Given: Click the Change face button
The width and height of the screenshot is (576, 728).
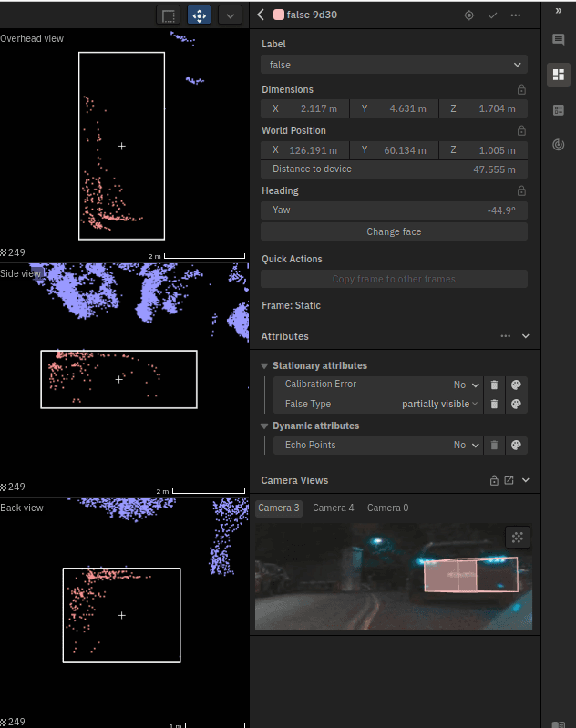Looking at the screenshot, I should (x=394, y=231).
